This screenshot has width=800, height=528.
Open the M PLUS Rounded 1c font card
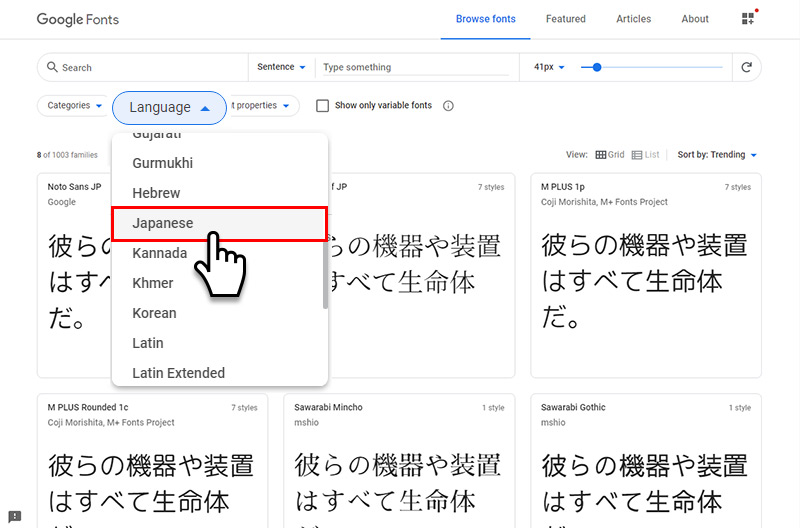coord(153,461)
